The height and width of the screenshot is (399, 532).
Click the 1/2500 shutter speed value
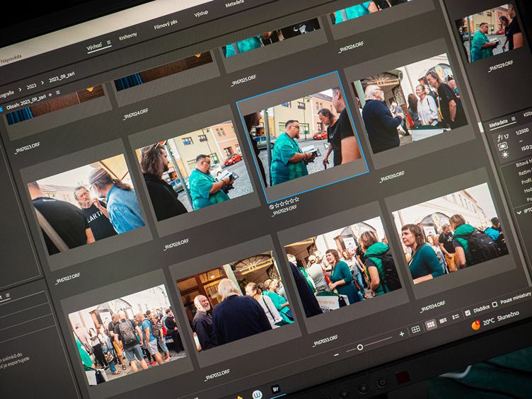[x=522, y=131]
